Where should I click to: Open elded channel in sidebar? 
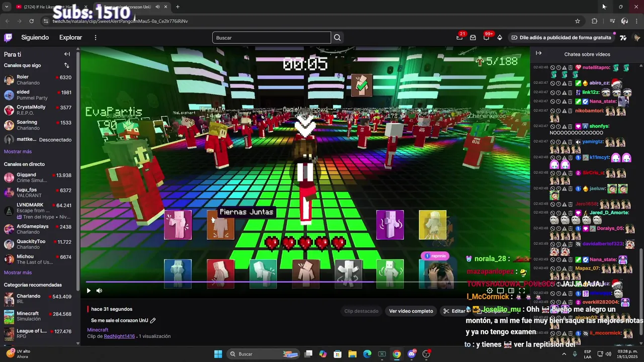pyautogui.click(x=38, y=95)
